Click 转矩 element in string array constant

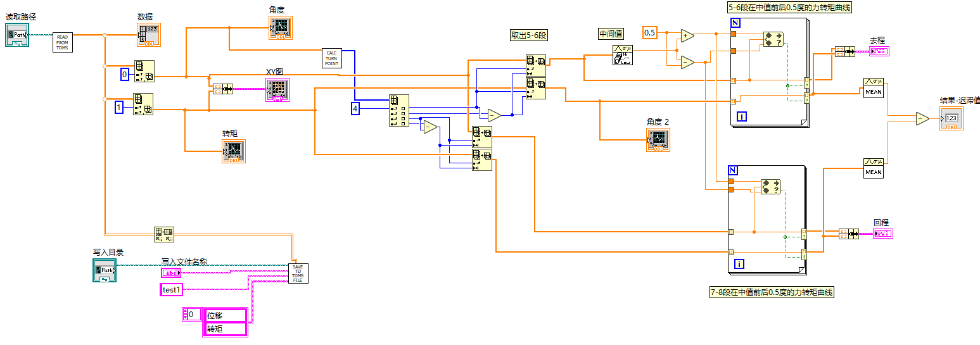tap(225, 329)
